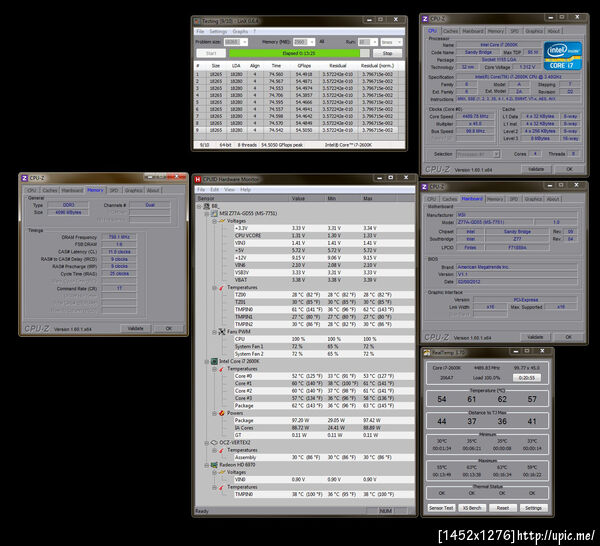
Task: Click the RealTemp title bar icon
Action: tap(427, 352)
